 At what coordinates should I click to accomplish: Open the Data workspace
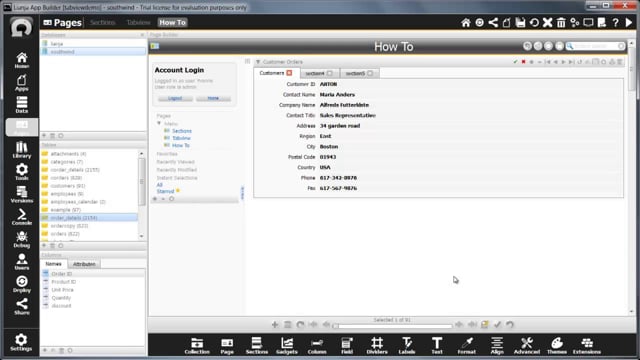point(22,105)
